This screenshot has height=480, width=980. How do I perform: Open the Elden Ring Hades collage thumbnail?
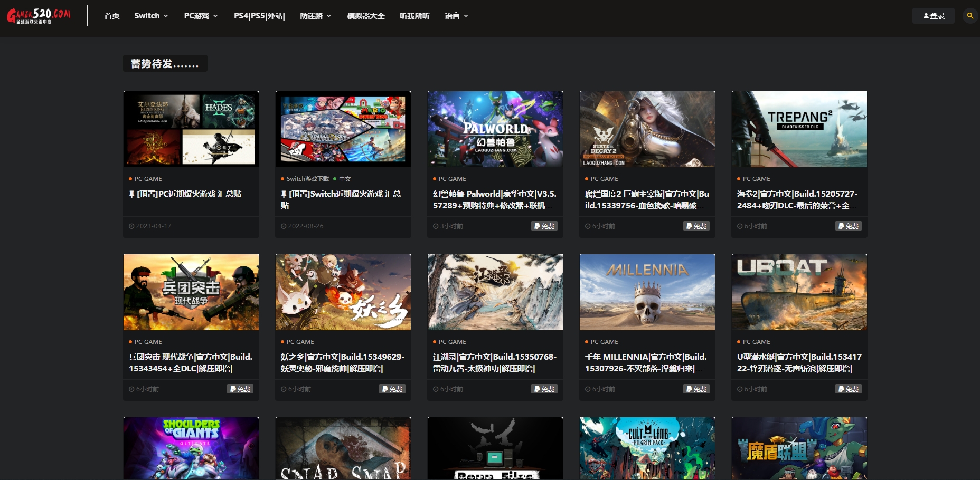click(x=191, y=129)
